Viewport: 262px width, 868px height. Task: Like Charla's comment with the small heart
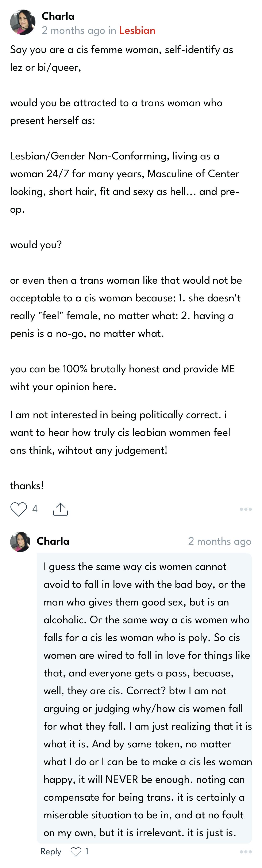coord(76,852)
